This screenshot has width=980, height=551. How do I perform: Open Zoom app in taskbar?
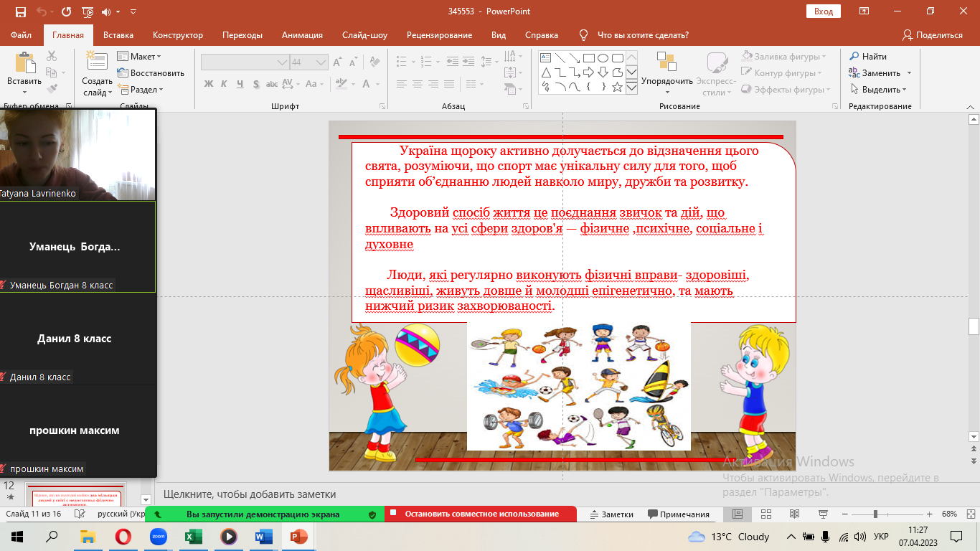click(x=159, y=537)
